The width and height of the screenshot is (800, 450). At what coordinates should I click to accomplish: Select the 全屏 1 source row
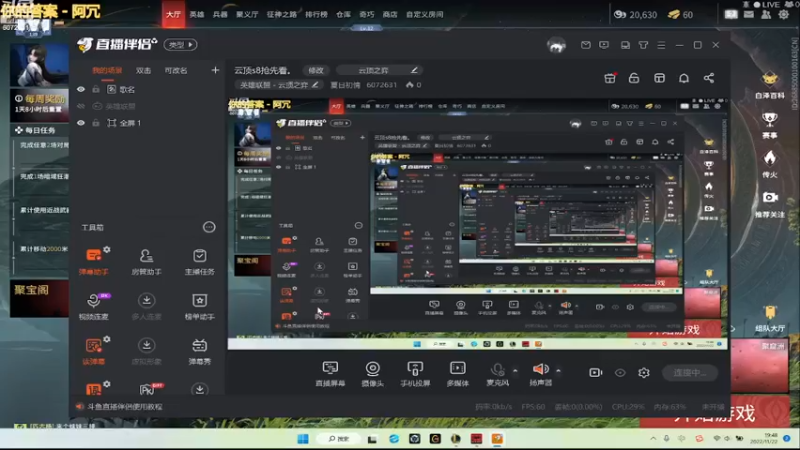148,123
